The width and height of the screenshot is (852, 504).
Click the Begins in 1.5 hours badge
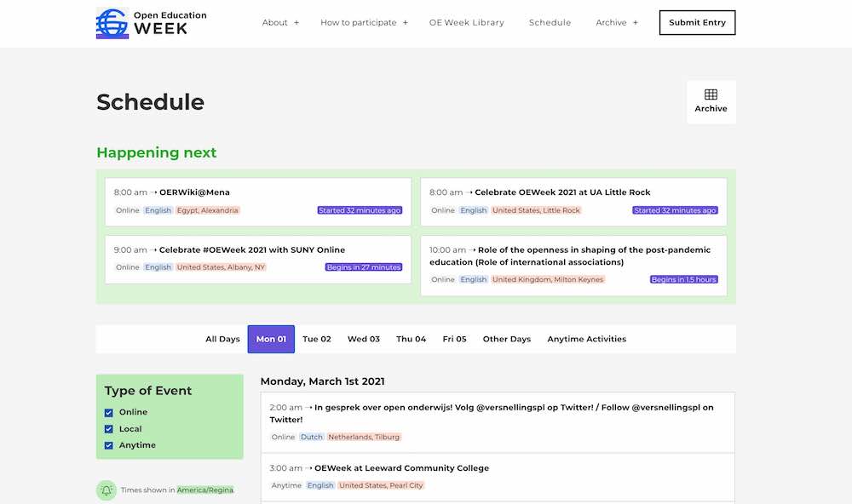pos(683,280)
